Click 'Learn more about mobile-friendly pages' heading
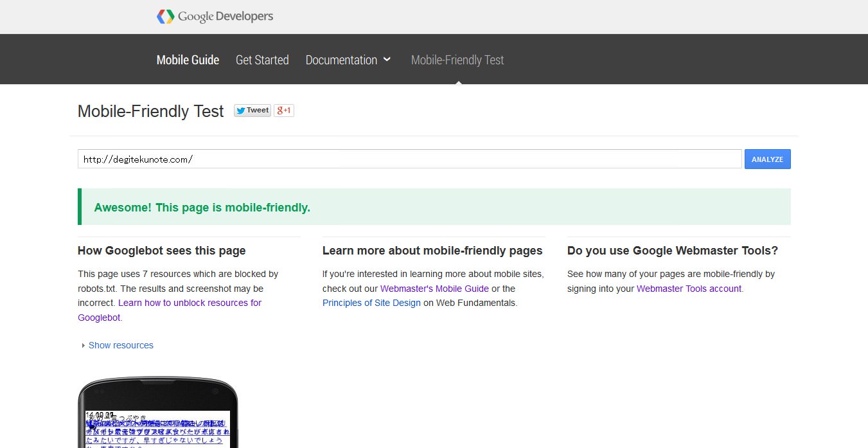 click(x=432, y=251)
